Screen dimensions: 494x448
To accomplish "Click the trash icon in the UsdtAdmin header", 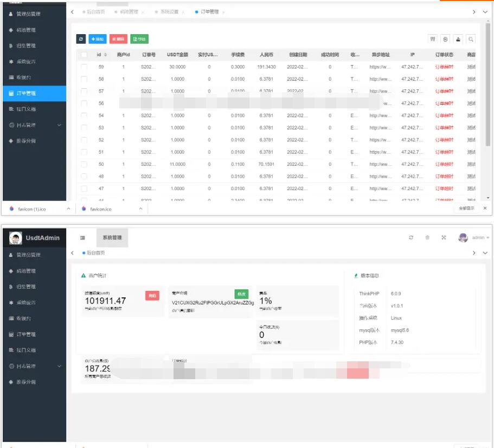I will click(x=427, y=237).
